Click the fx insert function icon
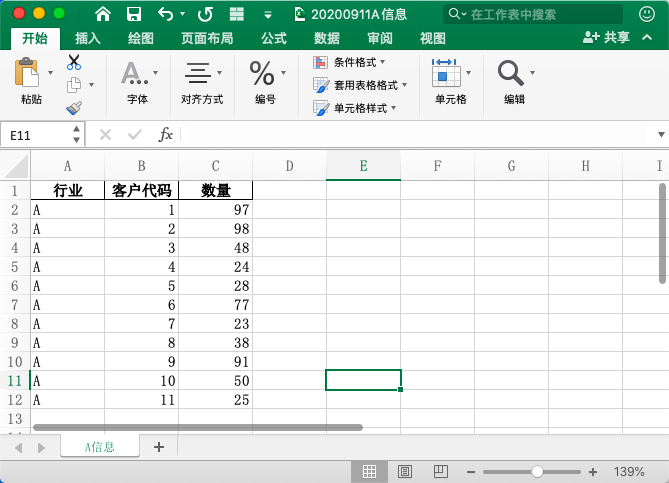Image resolution: width=669 pixels, height=483 pixels. (x=166, y=135)
